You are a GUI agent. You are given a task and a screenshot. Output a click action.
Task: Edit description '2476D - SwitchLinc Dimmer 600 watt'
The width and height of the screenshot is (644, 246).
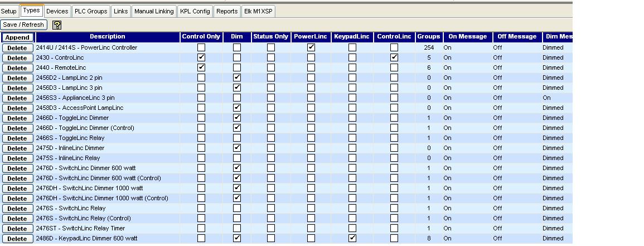click(86, 168)
